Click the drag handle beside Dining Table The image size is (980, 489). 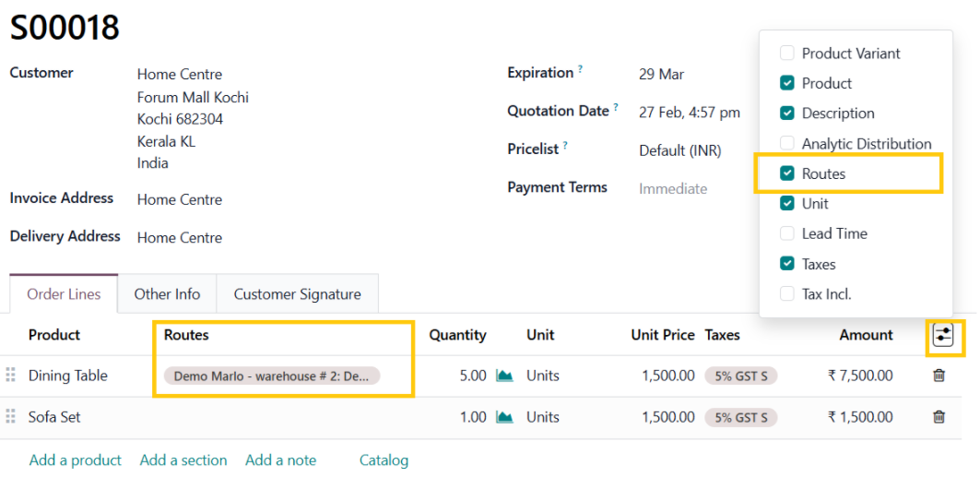click(x=11, y=376)
